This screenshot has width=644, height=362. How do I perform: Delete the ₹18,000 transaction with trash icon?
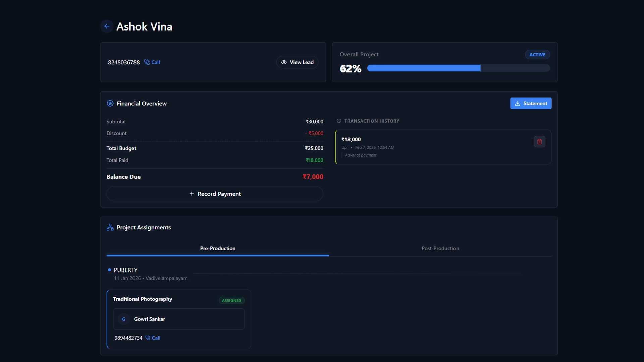pos(539,142)
